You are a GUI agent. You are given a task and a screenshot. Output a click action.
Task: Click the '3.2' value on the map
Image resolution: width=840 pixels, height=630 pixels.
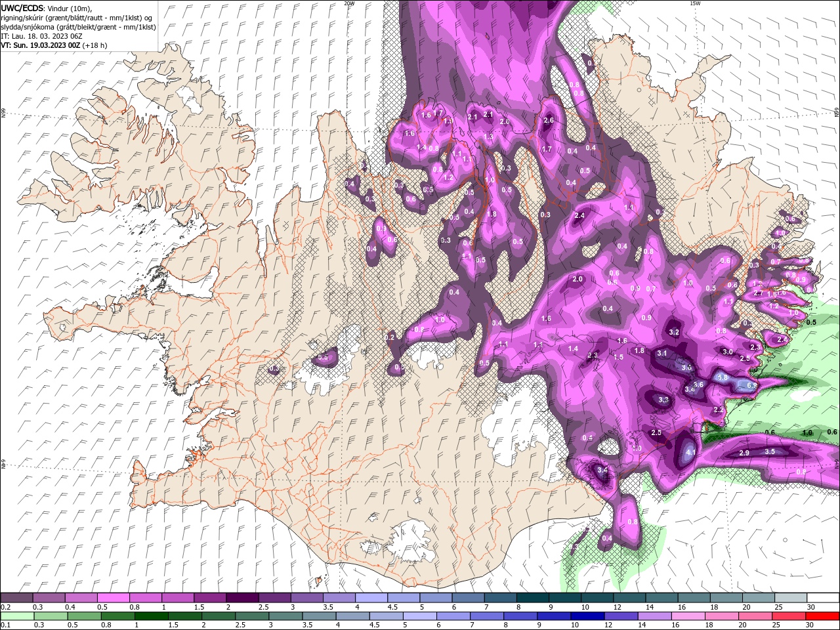[x=674, y=333]
